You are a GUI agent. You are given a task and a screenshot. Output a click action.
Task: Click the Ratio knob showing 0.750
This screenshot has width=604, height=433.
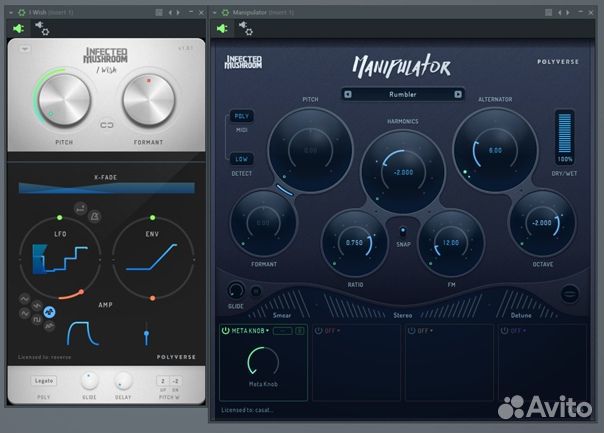[x=354, y=243]
